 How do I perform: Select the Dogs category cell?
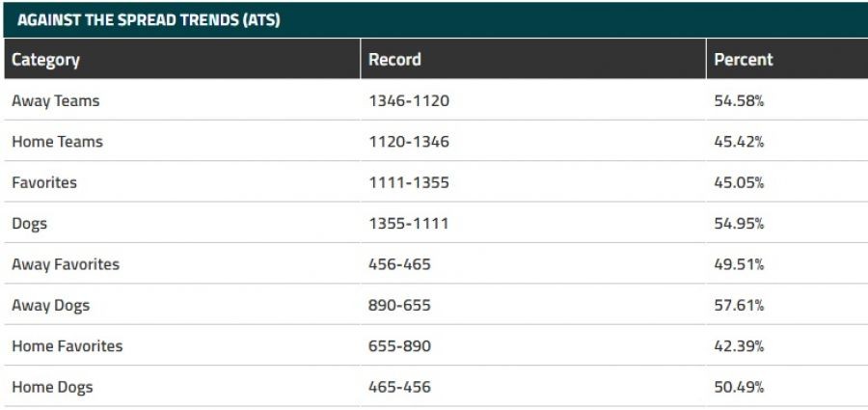pyautogui.click(x=29, y=224)
